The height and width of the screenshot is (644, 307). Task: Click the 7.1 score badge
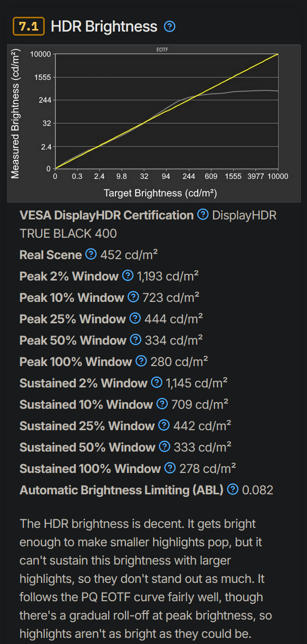[28, 26]
